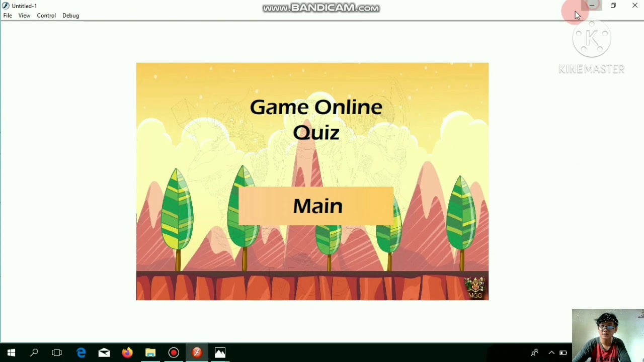Switch to the Flash Player taskbar icon
This screenshot has width=644, height=362.
tap(197, 353)
